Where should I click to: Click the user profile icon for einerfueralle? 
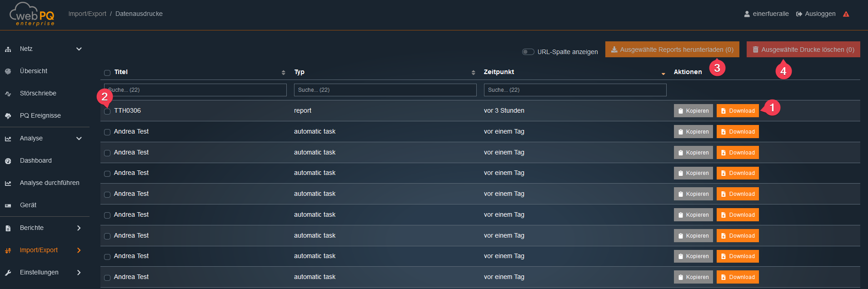[x=747, y=14]
